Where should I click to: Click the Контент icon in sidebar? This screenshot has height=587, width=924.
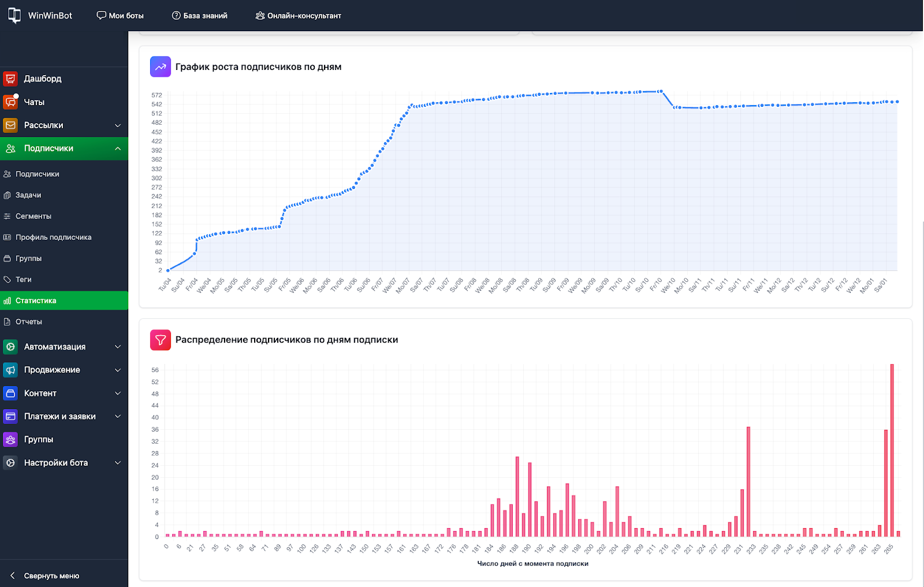[x=10, y=393]
